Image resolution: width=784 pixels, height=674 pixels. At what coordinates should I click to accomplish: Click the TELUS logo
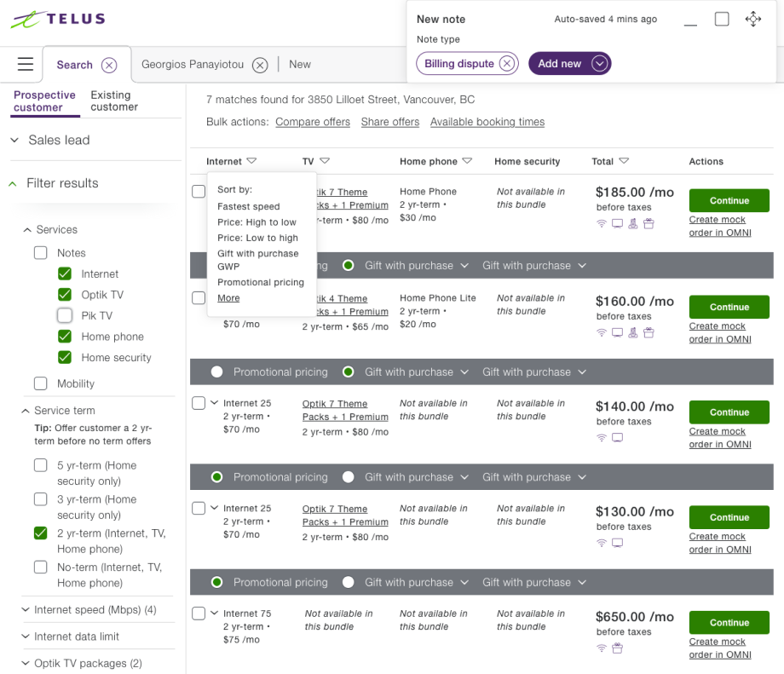tap(58, 19)
